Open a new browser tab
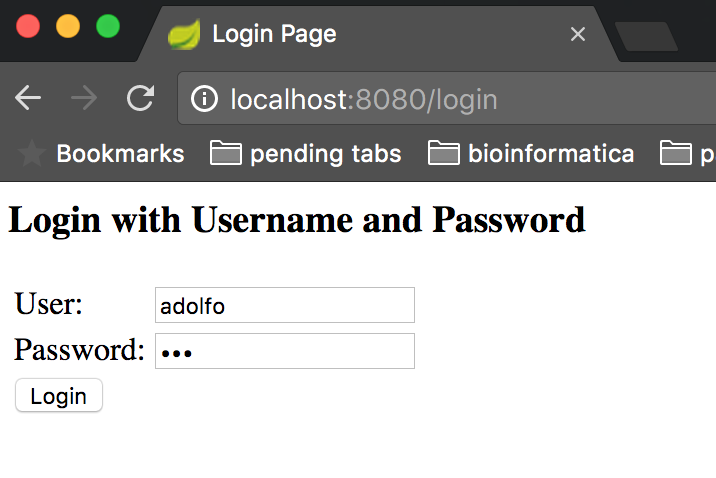This screenshot has height=478, width=716. 647,37
